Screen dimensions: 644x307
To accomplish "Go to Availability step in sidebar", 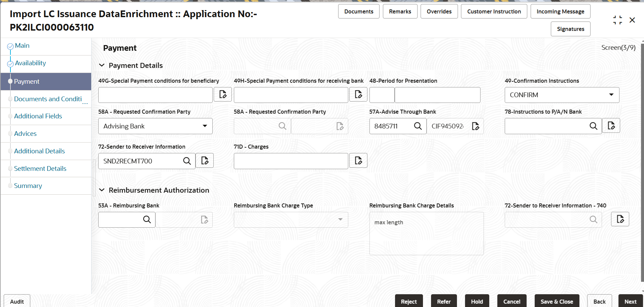I will click(30, 63).
